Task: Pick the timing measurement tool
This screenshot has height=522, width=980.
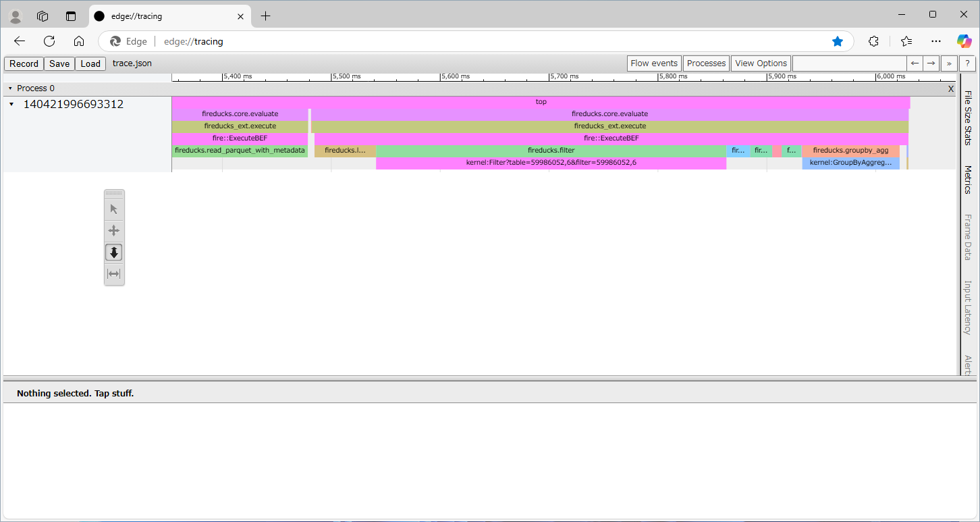Action: pyautogui.click(x=114, y=274)
